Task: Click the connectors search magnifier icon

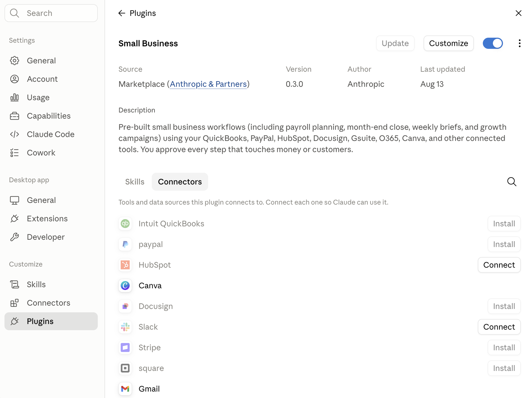Action: (512, 182)
